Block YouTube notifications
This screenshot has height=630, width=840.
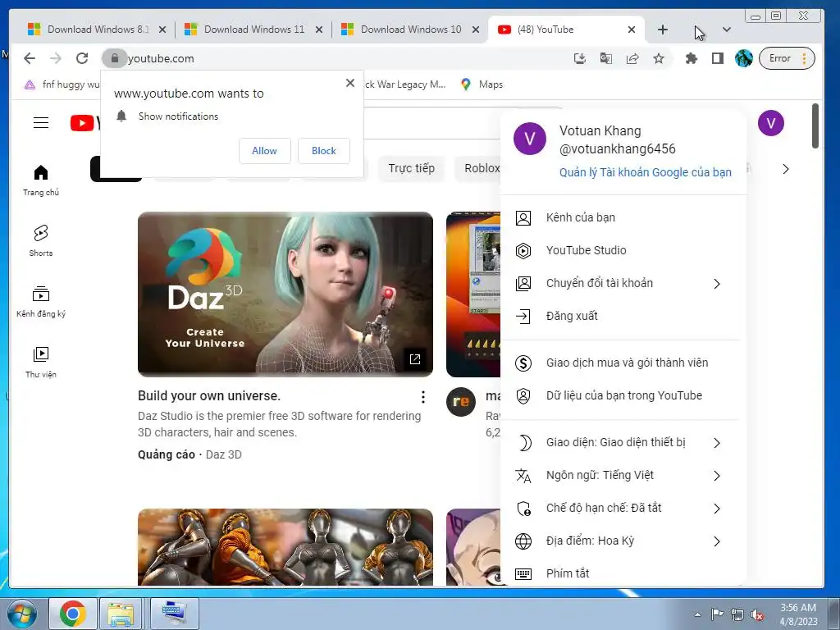click(323, 151)
